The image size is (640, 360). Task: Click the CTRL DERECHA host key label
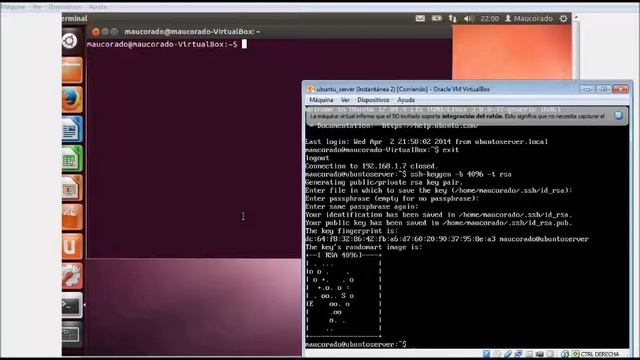(x=600, y=354)
